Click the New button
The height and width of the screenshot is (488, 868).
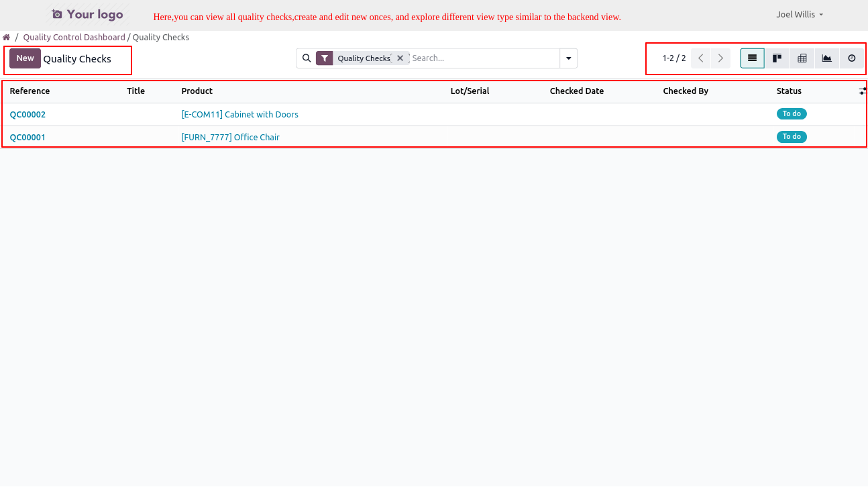[25, 58]
